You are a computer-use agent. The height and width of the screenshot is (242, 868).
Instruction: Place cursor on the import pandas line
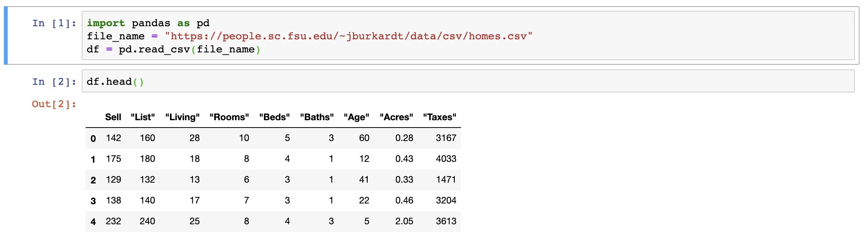click(148, 24)
